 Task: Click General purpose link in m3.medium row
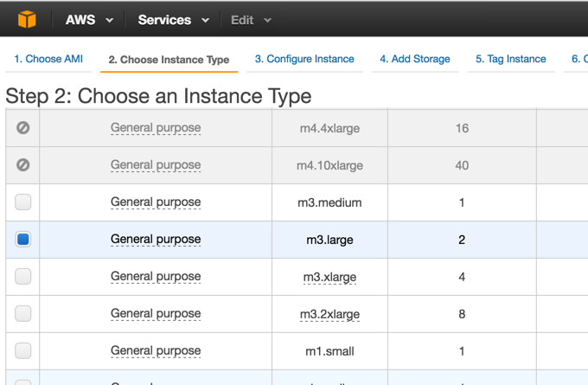(156, 202)
